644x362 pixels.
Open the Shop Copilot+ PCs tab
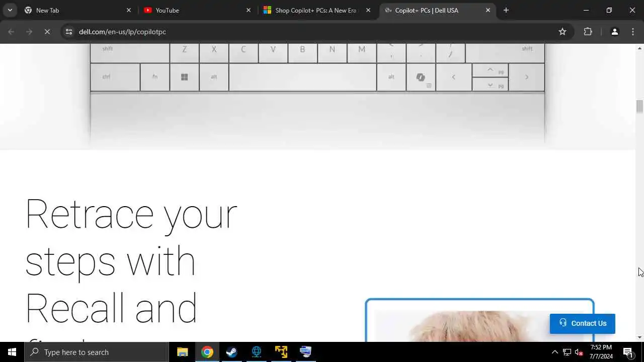click(317, 10)
